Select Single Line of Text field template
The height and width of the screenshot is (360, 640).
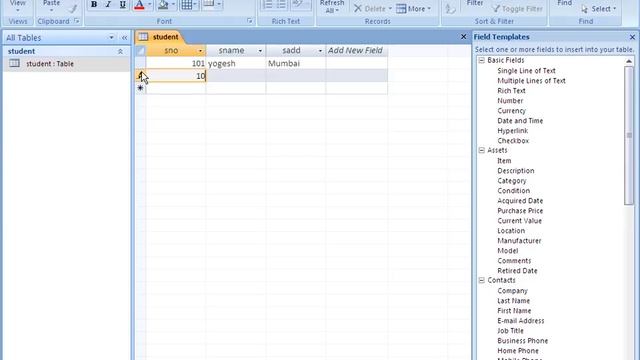[x=526, y=71]
